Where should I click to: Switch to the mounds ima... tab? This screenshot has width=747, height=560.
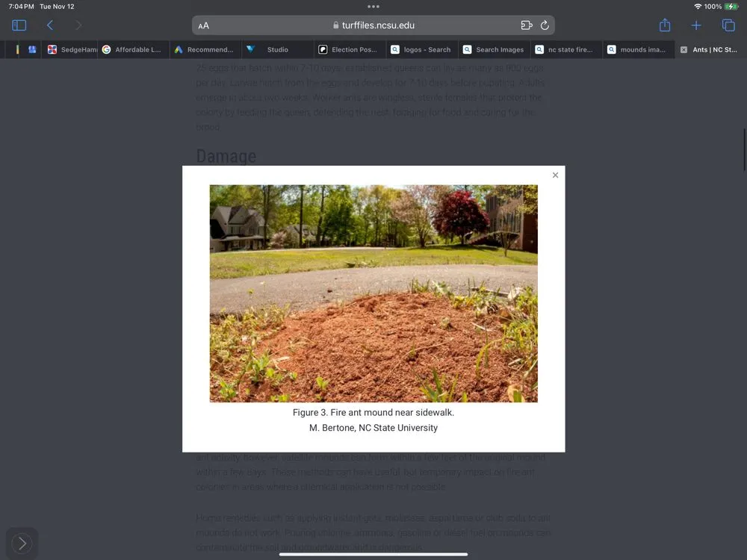click(x=639, y=49)
